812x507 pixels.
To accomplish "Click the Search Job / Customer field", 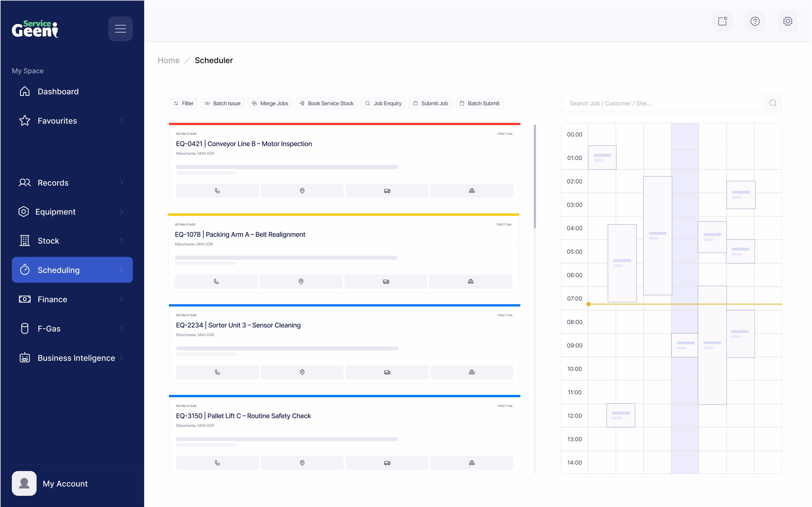I will coord(662,103).
